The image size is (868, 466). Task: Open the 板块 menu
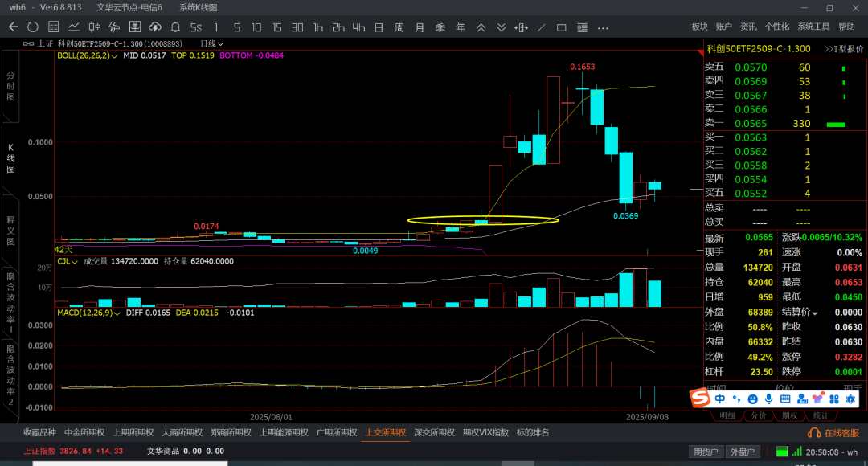pos(700,27)
